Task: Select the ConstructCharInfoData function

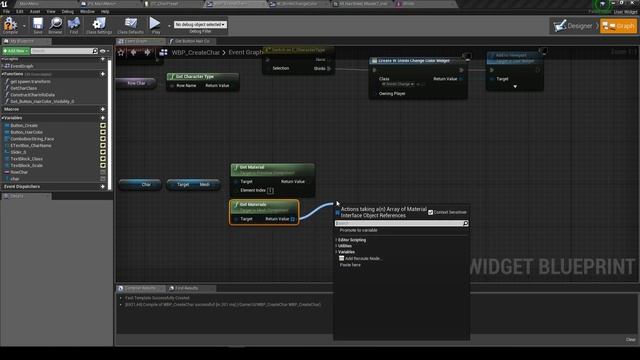Action: point(33,95)
